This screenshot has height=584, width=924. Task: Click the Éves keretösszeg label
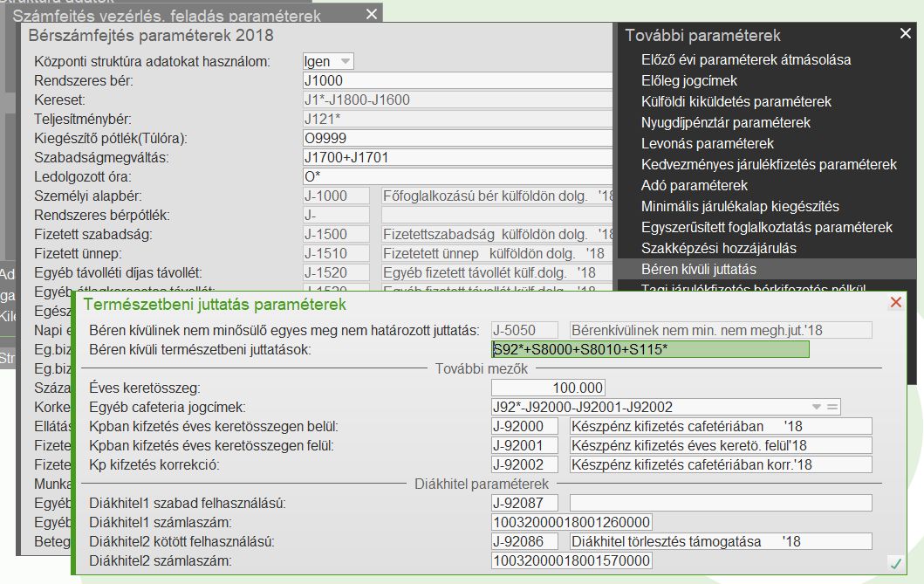(144, 388)
